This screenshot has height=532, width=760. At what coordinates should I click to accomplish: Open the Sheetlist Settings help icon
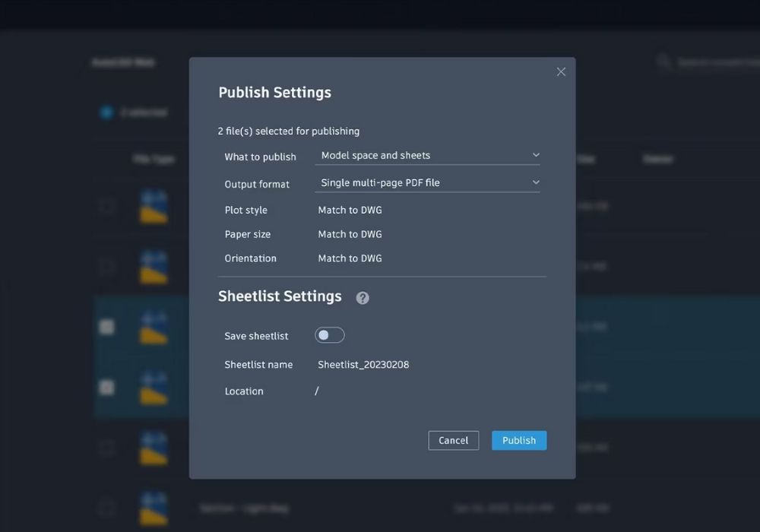(x=363, y=297)
